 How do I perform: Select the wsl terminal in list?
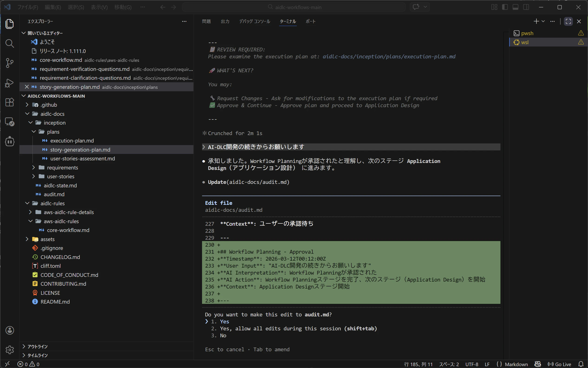(x=548, y=42)
